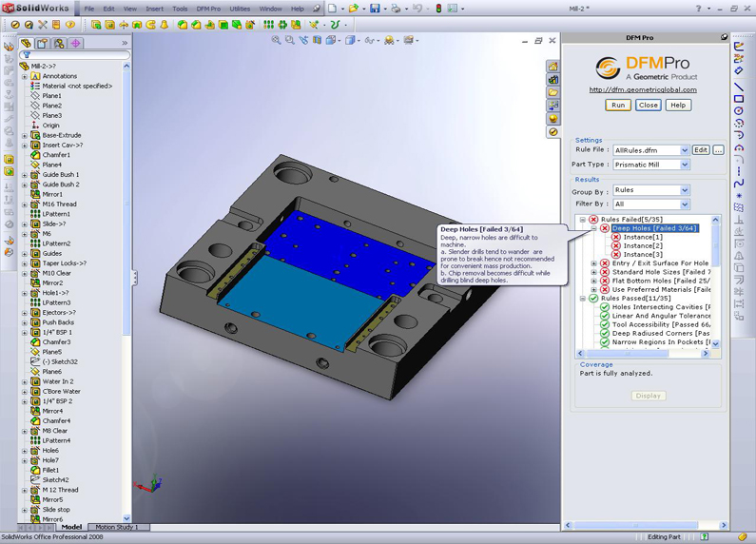Open File Explorer task pane tab

[x=553, y=92]
